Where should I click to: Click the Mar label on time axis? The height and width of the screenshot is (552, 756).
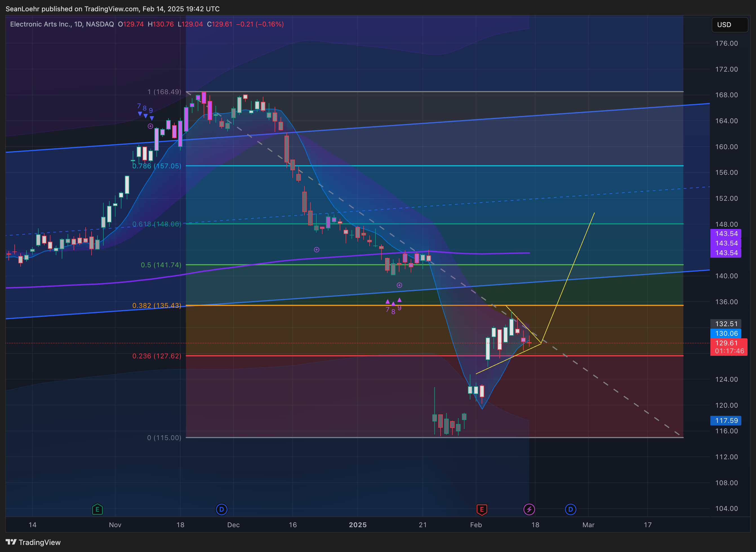coord(588,525)
